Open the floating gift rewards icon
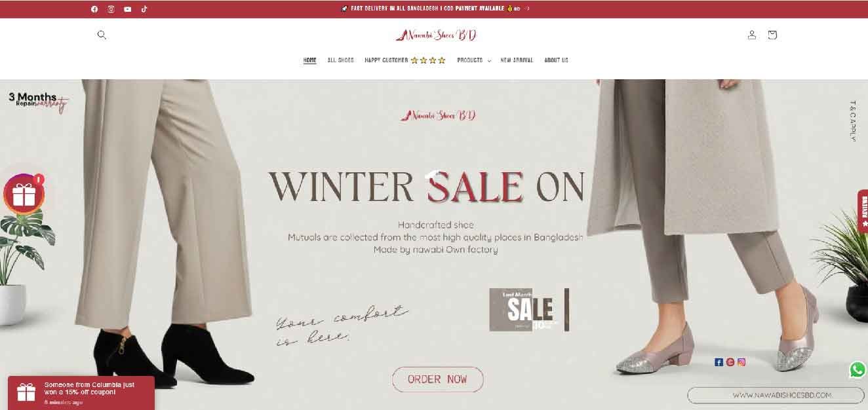This screenshot has height=410, width=868. 24,195
